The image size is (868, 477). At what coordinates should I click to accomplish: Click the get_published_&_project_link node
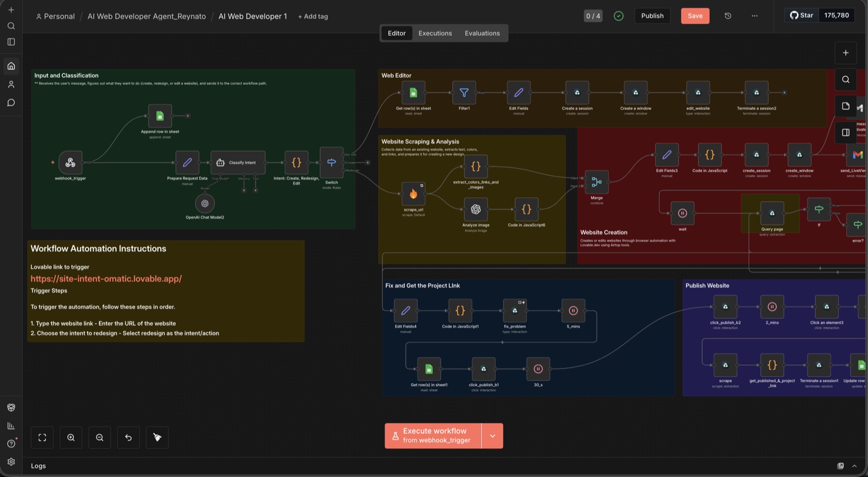[772, 365]
